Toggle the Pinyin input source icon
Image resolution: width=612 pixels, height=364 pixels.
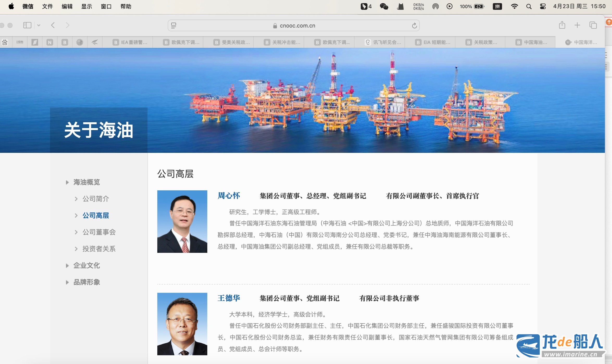497,6
